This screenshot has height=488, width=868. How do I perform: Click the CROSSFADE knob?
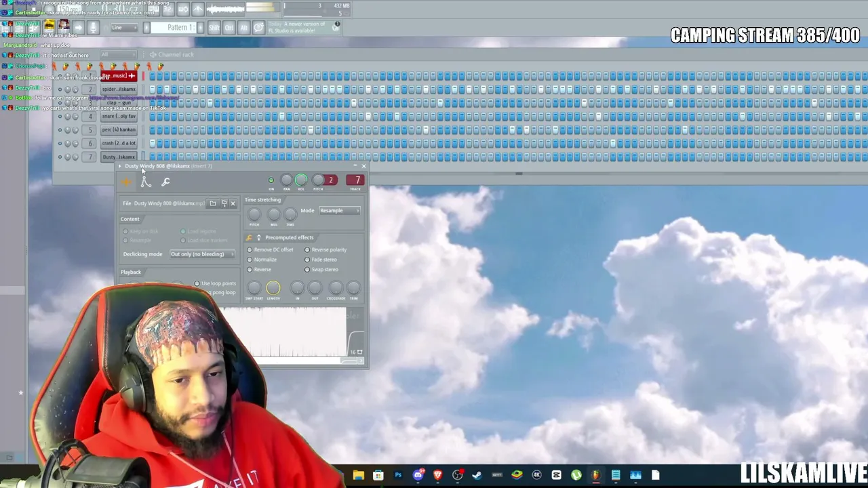(x=336, y=288)
